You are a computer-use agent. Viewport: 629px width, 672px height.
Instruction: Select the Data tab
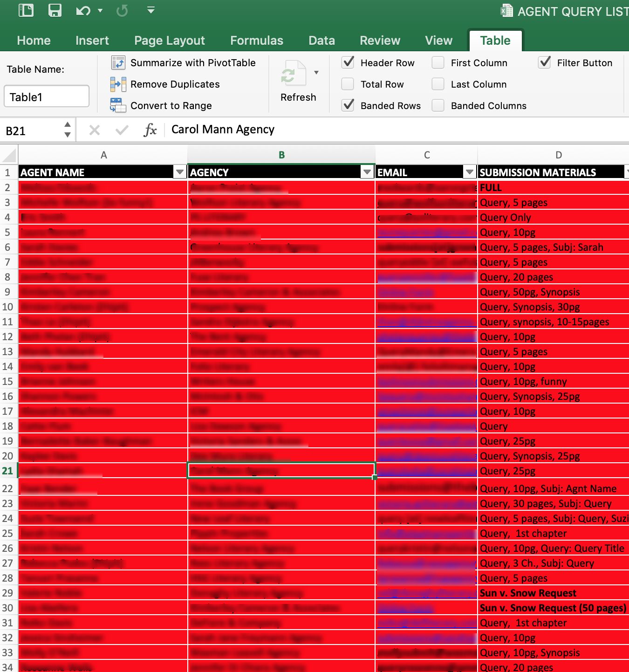321,41
